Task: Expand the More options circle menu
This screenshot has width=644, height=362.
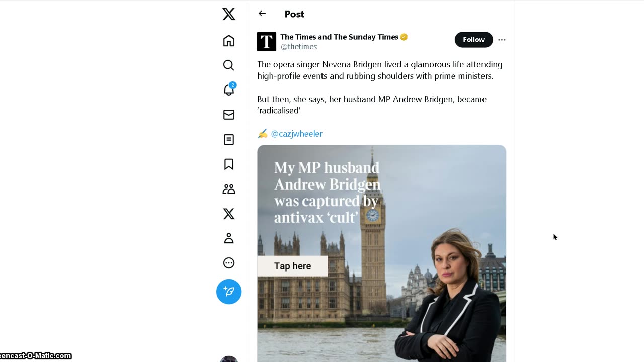Action: pyautogui.click(x=229, y=263)
